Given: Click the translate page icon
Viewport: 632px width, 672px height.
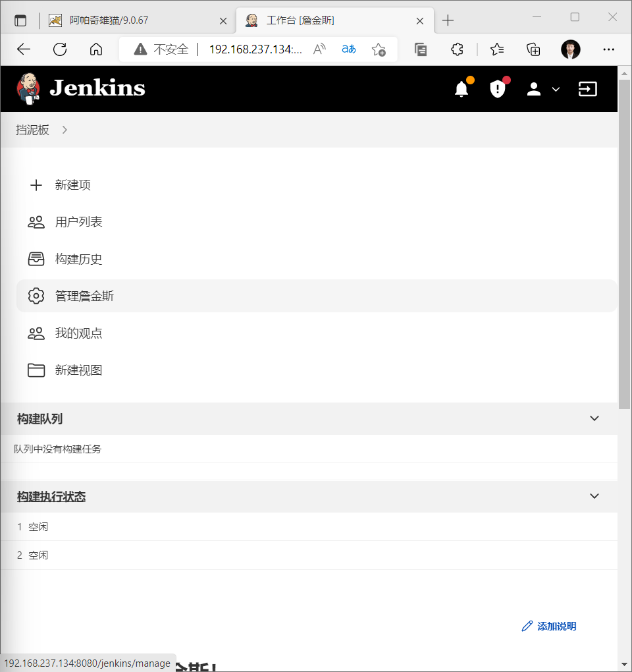Looking at the screenshot, I should point(348,49).
